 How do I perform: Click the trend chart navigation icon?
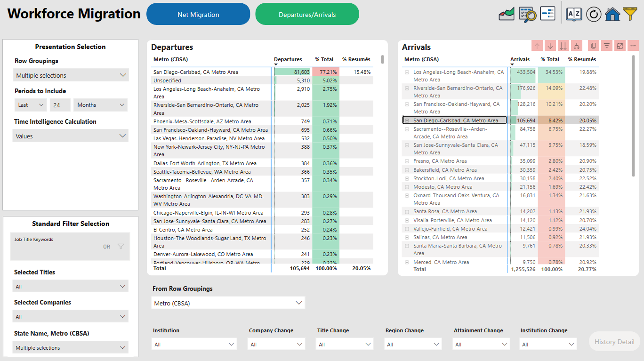(x=507, y=14)
